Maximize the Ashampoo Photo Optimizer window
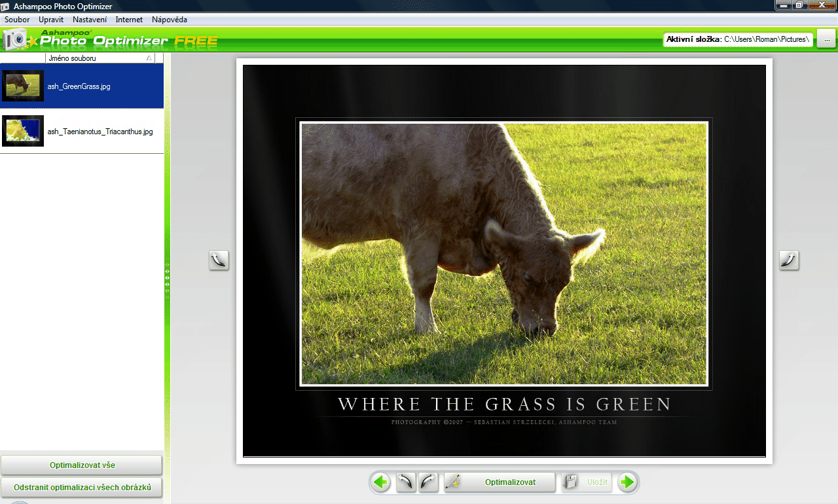The width and height of the screenshot is (838, 504). coord(799,5)
